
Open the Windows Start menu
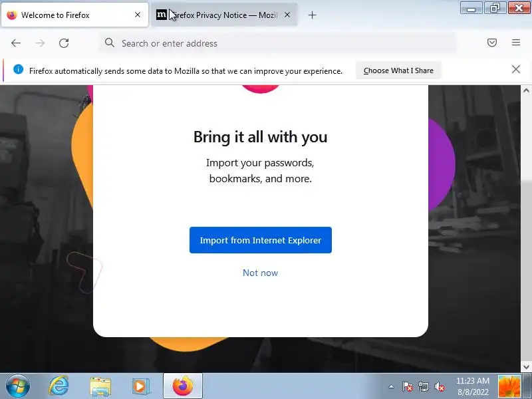[17, 386]
